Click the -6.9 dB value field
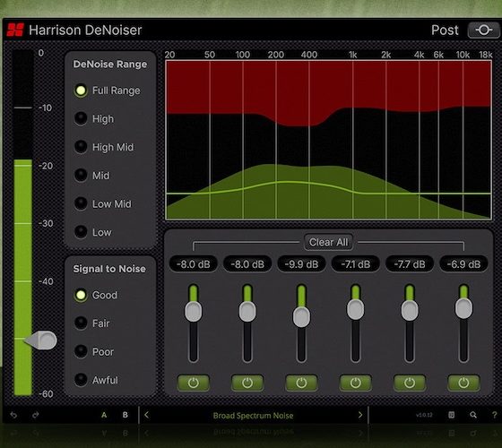Image resolution: width=502 pixels, height=448 pixels. coord(464,264)
